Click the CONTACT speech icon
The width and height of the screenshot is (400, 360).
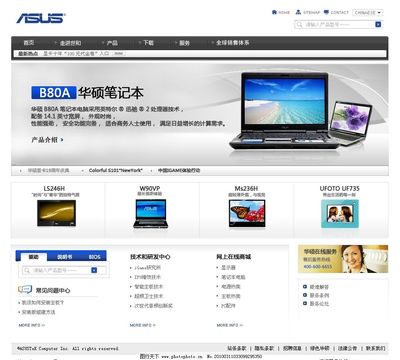326,12
